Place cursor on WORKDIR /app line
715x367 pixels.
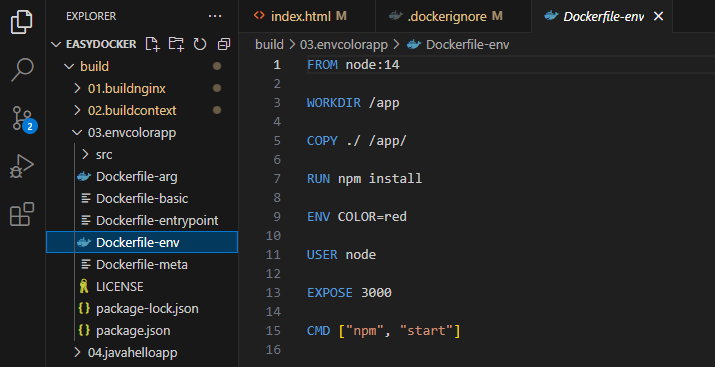point(353,103)
